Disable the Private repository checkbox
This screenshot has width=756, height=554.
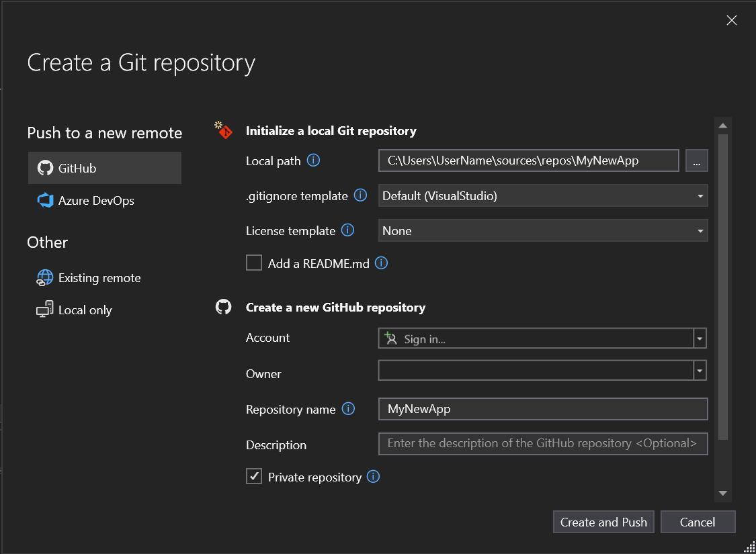click(x=254, y=476)
